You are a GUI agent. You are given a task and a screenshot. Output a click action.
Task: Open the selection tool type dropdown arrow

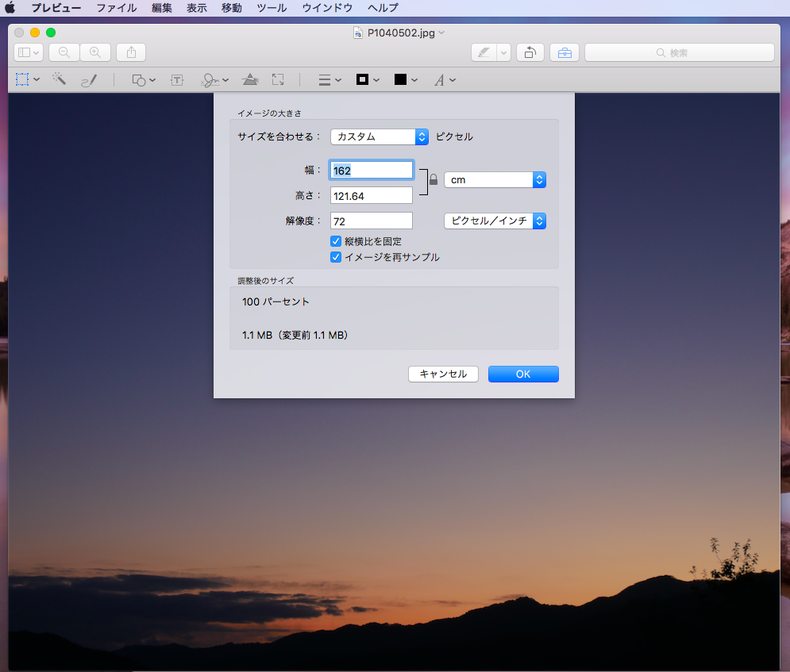(37, 79)
